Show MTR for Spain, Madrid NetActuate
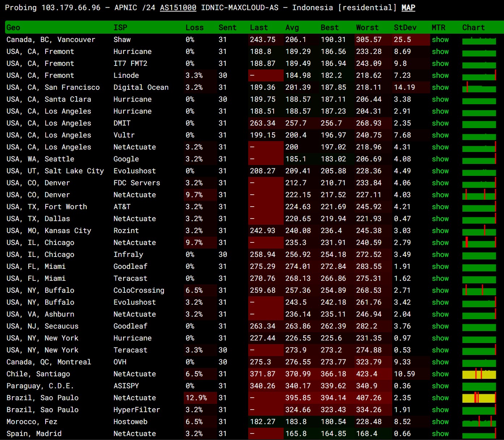Screen dimensions: 504x440 pos(440,433)
